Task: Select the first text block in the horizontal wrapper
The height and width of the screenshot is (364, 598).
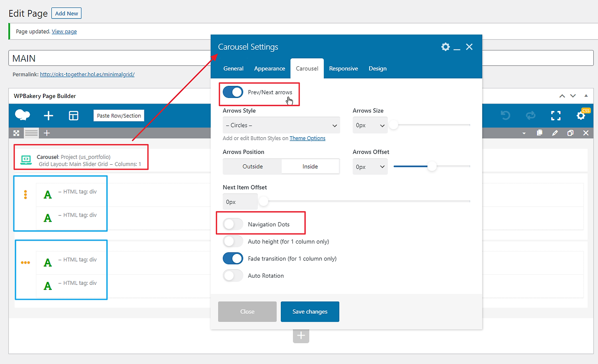Action: (x=48, y=263)
